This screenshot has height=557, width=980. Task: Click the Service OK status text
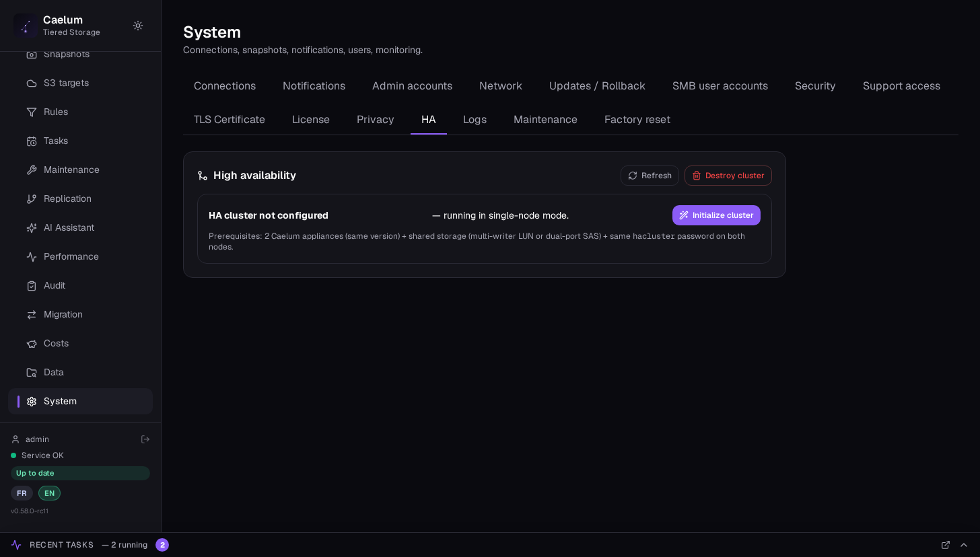point(42,455)
